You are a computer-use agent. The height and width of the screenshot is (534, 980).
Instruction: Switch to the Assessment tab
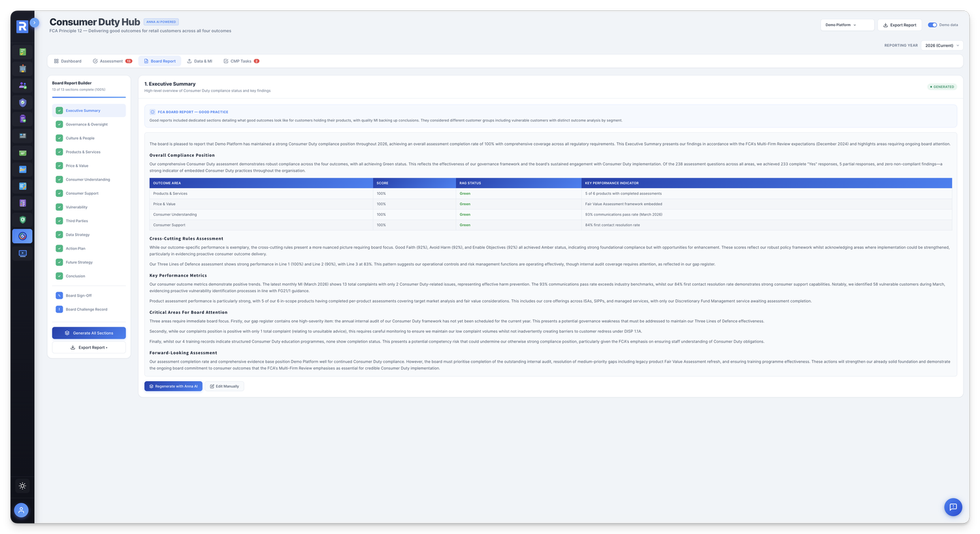(x=112, y=61)
